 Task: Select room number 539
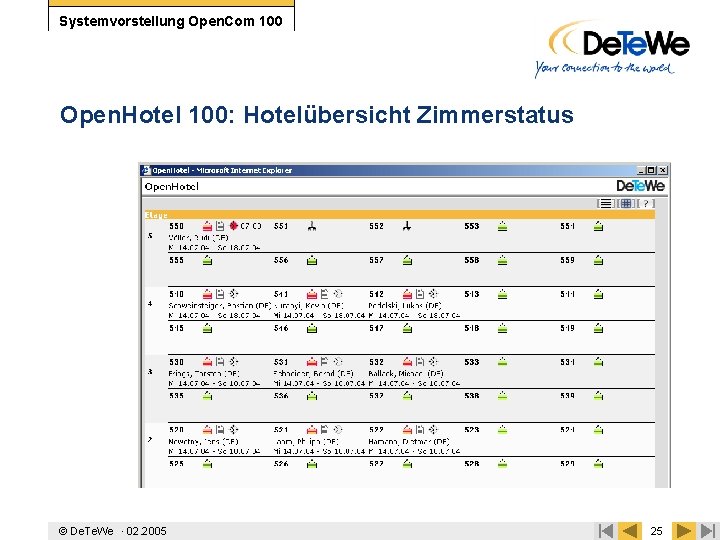coord(567,396)
